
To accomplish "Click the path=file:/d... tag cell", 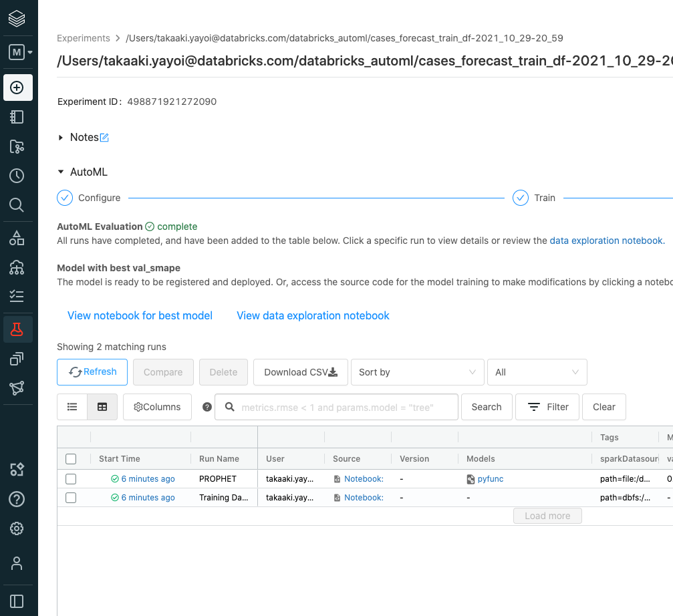I will point(625,479).
